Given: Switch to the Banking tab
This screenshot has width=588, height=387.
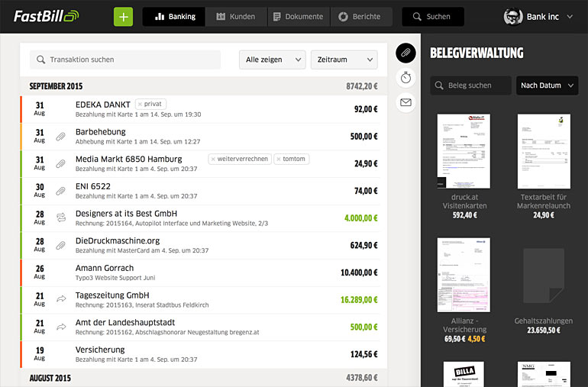Looking at the screenshot, I should (174, 17).
